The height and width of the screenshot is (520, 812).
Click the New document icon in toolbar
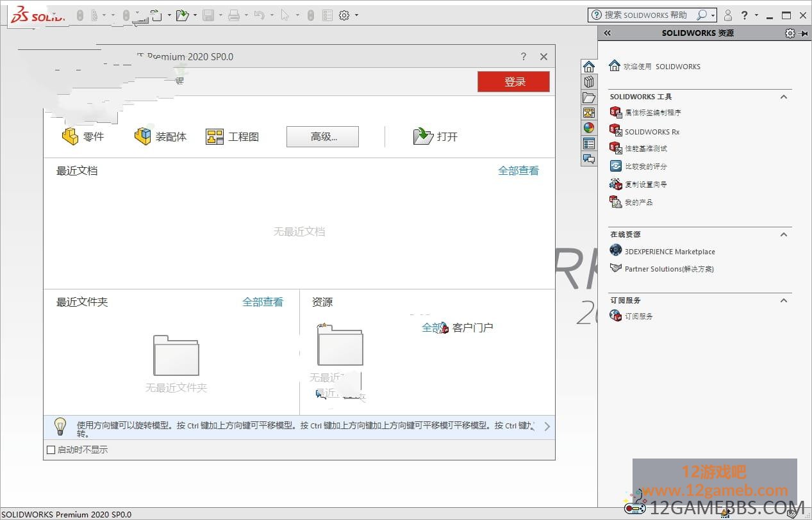pyautogui.click(x=156, y=15)
